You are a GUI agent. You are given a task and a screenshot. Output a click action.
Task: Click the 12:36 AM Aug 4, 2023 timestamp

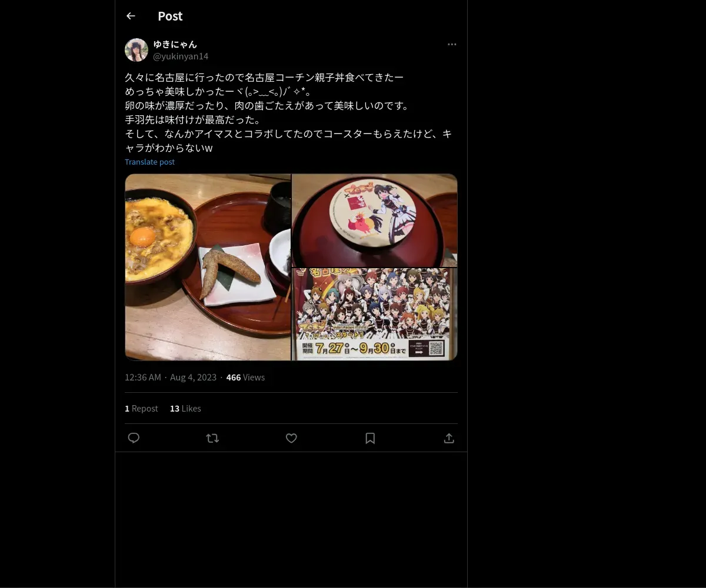point(171,377)
